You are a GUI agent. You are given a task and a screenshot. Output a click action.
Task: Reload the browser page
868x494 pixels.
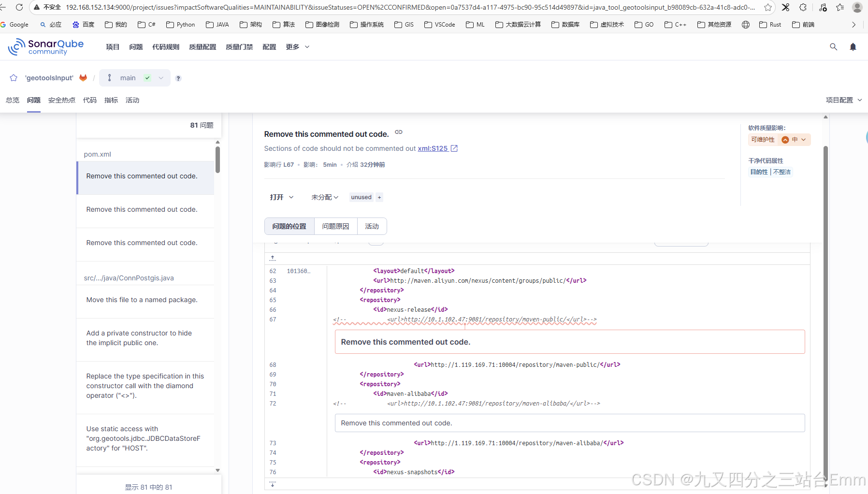pyautogui.click(x=19, y=7)
